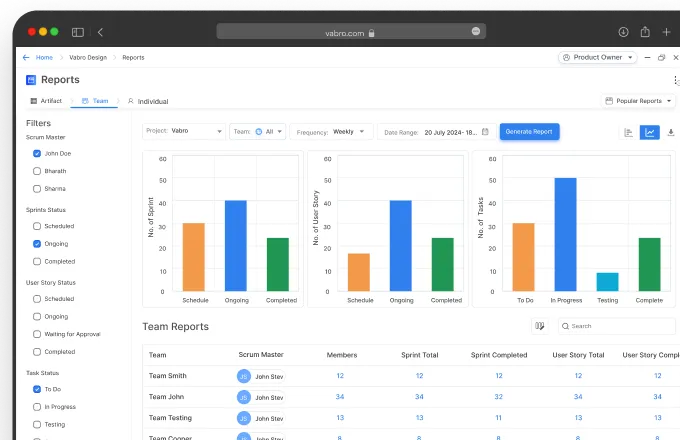Click the browser share icon
This screenshot has width=680, height=440.
click(645, 32)
